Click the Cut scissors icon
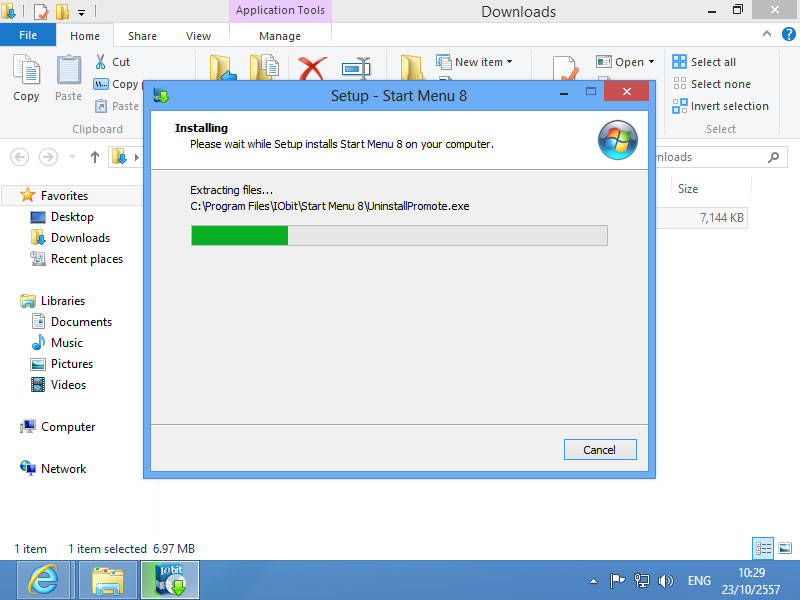The width and height of the screenshot is (800, 600). coord(101,62)
